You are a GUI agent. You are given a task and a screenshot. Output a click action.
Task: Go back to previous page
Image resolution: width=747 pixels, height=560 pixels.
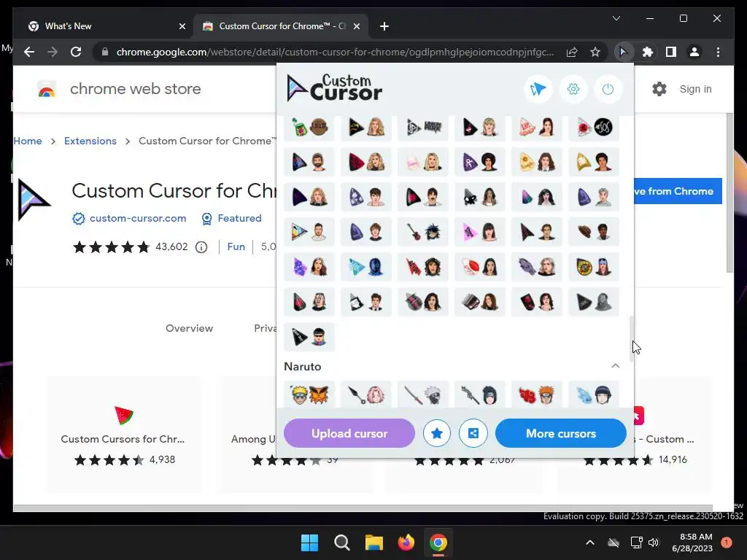(29, 52)
